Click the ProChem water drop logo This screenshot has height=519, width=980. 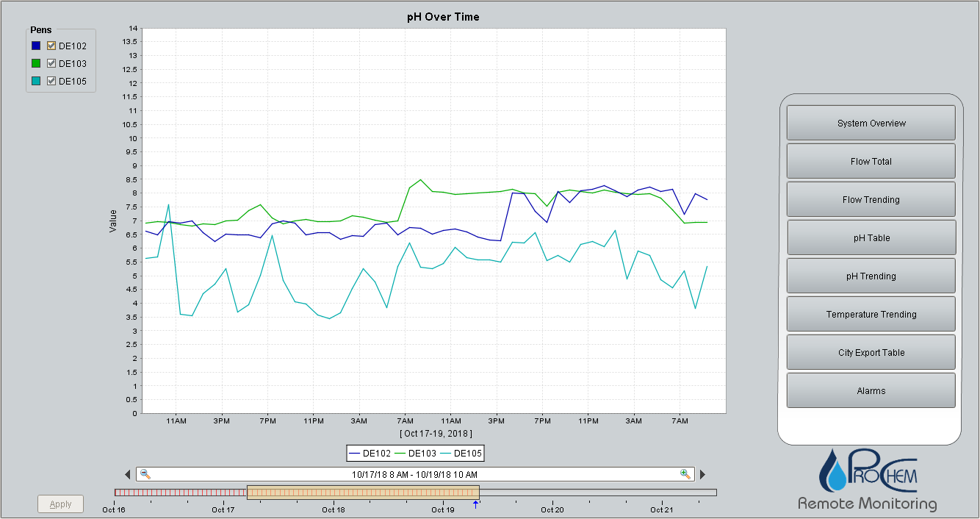tap(835, 471)
